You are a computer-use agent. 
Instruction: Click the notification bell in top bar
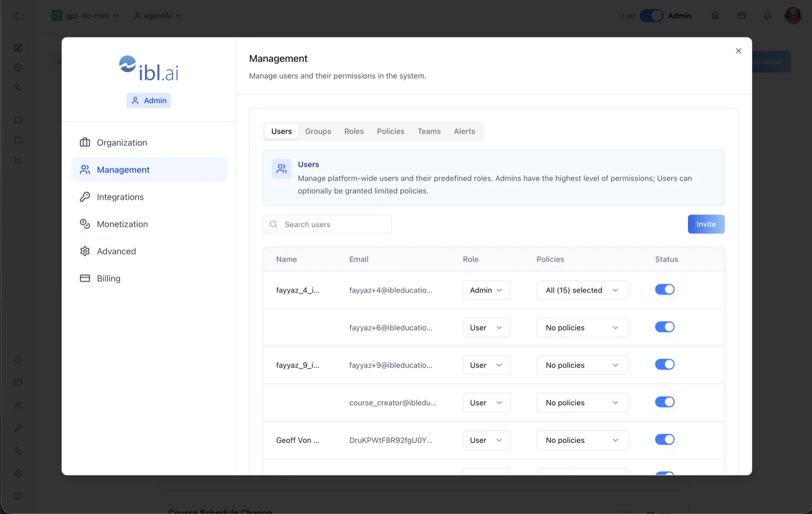767,16
